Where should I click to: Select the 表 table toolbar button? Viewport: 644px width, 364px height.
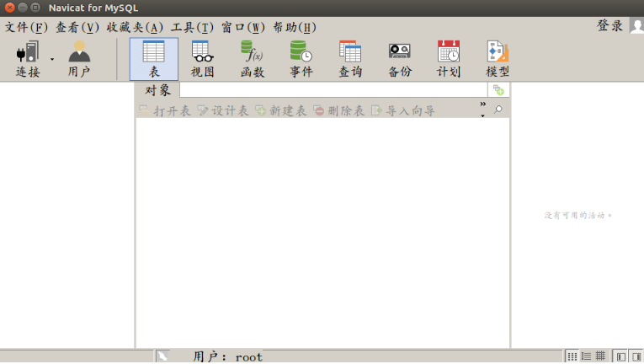click(x=154, y=59)
